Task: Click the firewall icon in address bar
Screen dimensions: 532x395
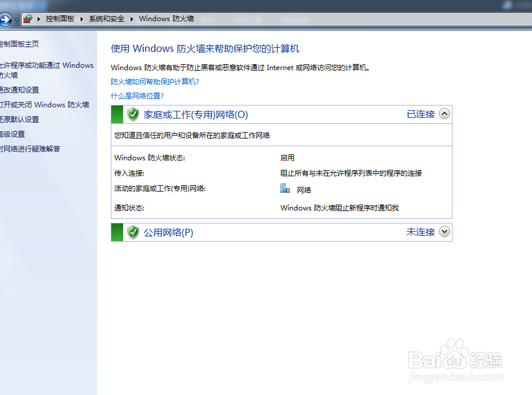Action: [x=28, y=19]
